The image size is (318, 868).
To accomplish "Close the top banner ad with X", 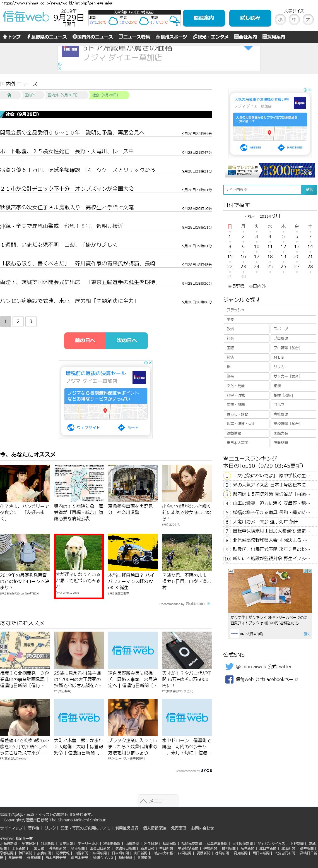I will coord(60,68).
